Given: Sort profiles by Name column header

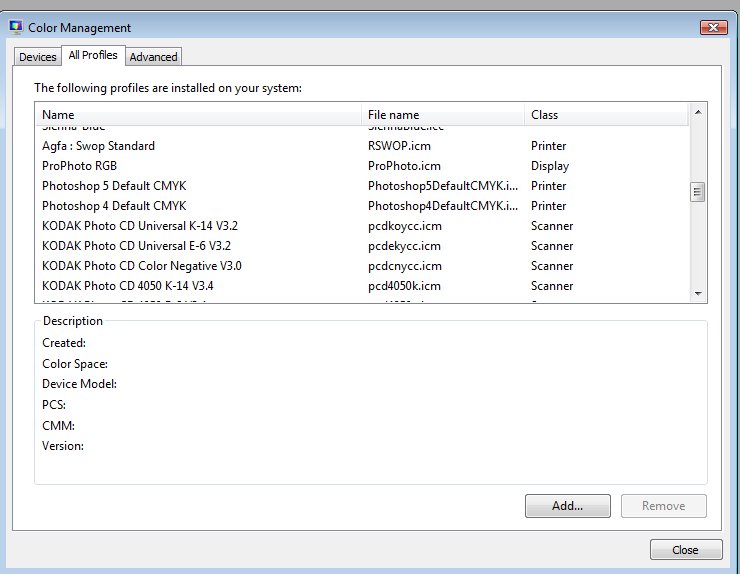Looking at the screenshot, I should pos(198,115).
